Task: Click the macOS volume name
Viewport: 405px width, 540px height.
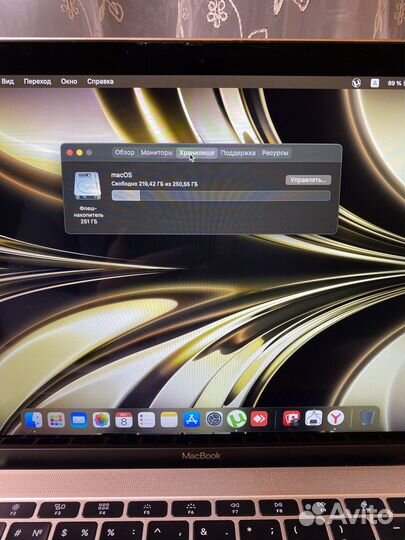Action: (121, 175)
